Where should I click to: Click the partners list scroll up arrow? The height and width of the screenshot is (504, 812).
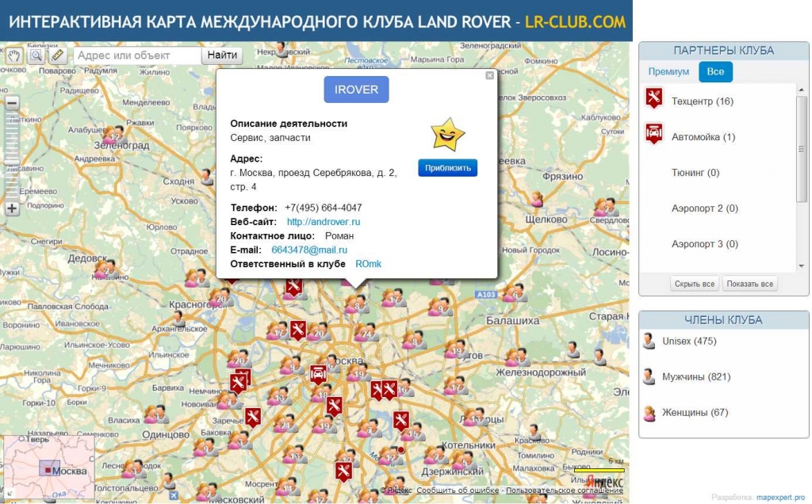(802, 90)
